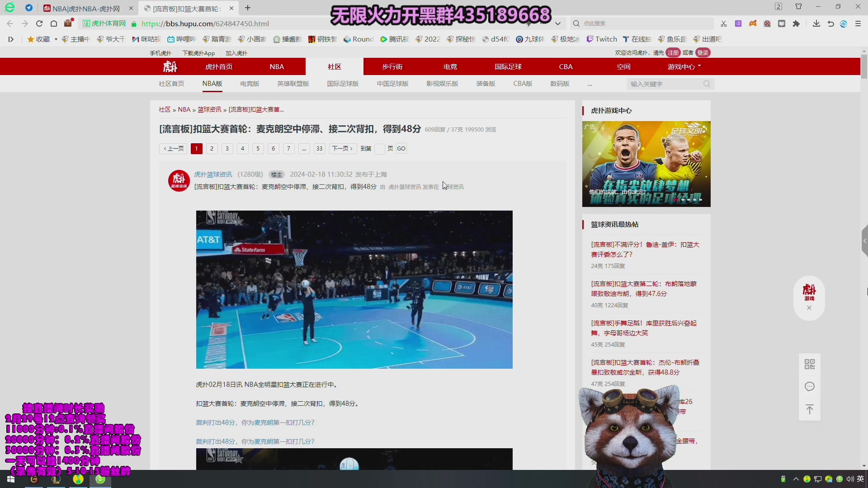Click the 虎扑篮球资讯 author avatar

(x=179, y=181)
